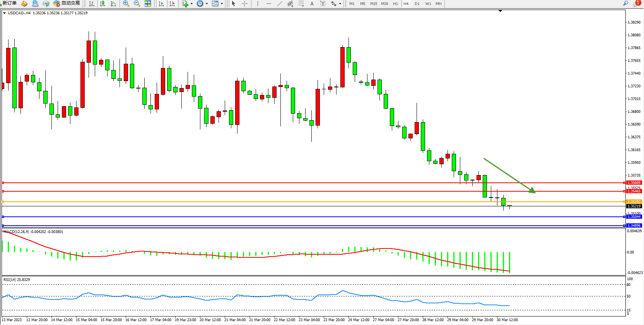Toggle chart auto scroll
The image size is (644, 325).
pyautogui.click(x=161, y=3)
